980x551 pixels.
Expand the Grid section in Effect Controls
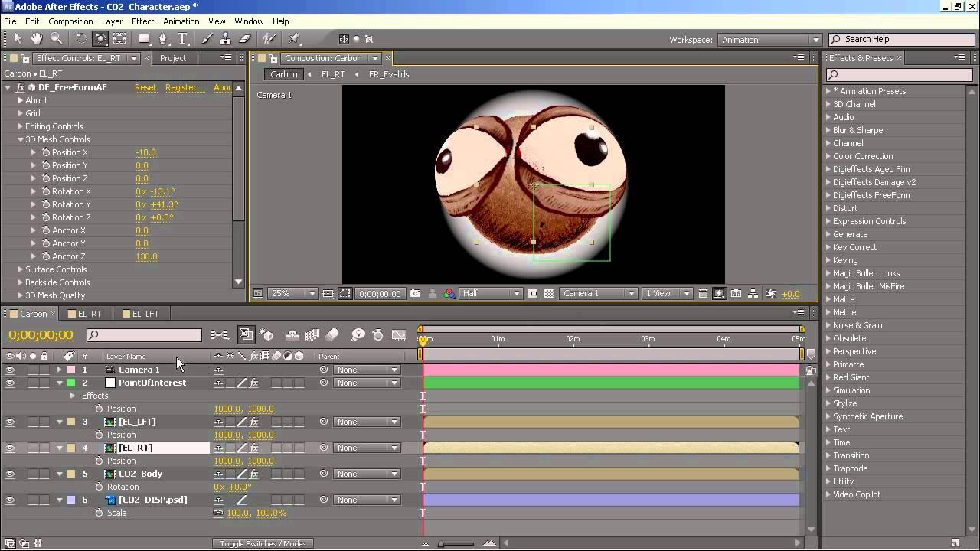pyautogui.click(x=21, y=113)
